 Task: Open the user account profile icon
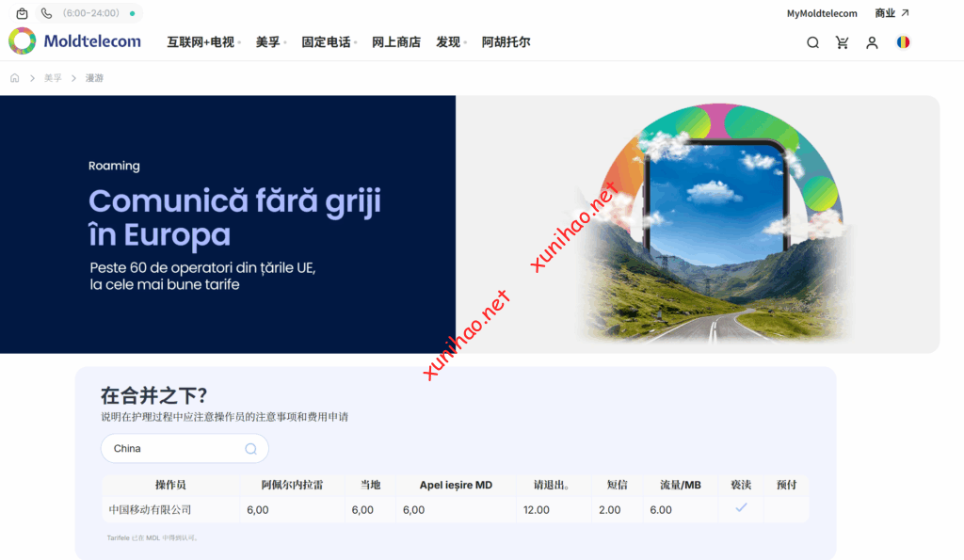(x=872, y=42)
